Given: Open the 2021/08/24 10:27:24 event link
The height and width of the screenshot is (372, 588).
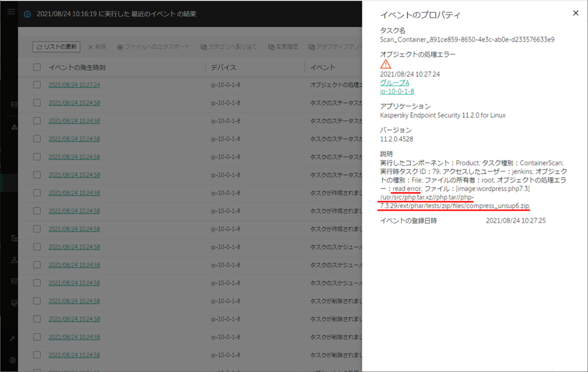Looking at the screenshot, I should click(x=74, y=85).
